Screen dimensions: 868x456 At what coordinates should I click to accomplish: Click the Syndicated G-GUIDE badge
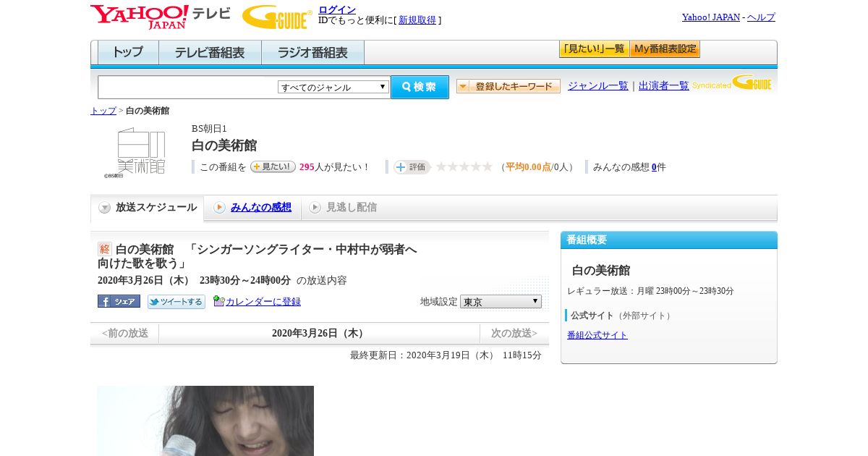[x=732, y=83]
